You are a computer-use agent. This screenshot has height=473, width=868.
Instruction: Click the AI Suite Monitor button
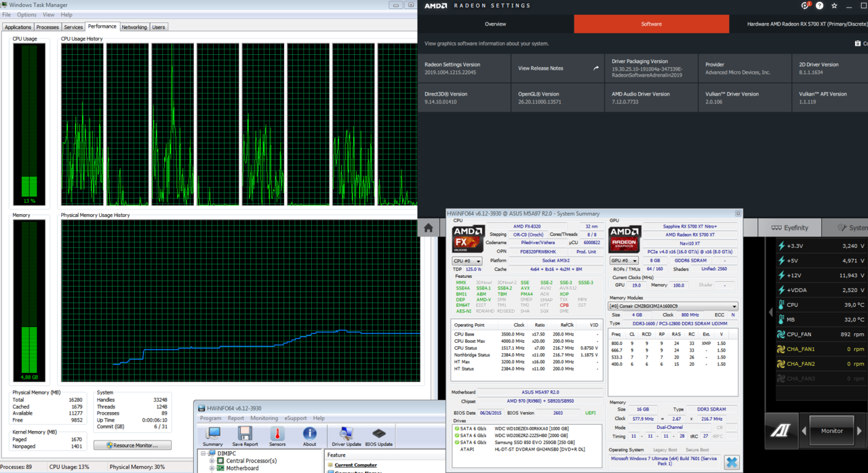[831, 431]
